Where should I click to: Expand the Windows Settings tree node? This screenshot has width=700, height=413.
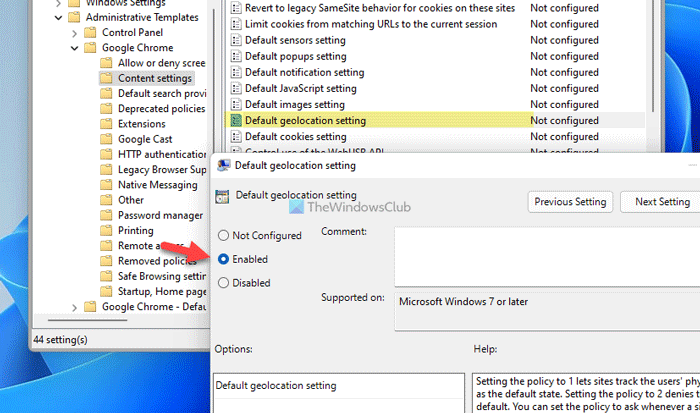click(x=58, y=4)
